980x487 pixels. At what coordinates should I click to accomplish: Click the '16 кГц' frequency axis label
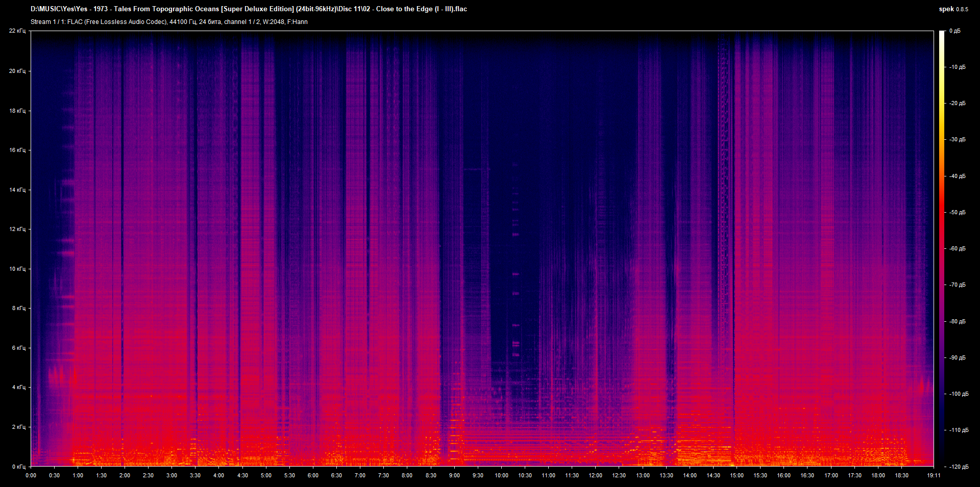[17, 150]
